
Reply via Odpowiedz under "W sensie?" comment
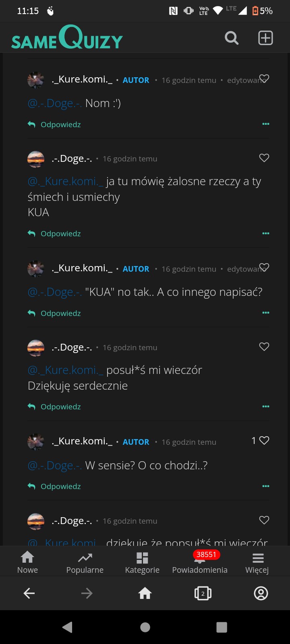tap(54, 486)
